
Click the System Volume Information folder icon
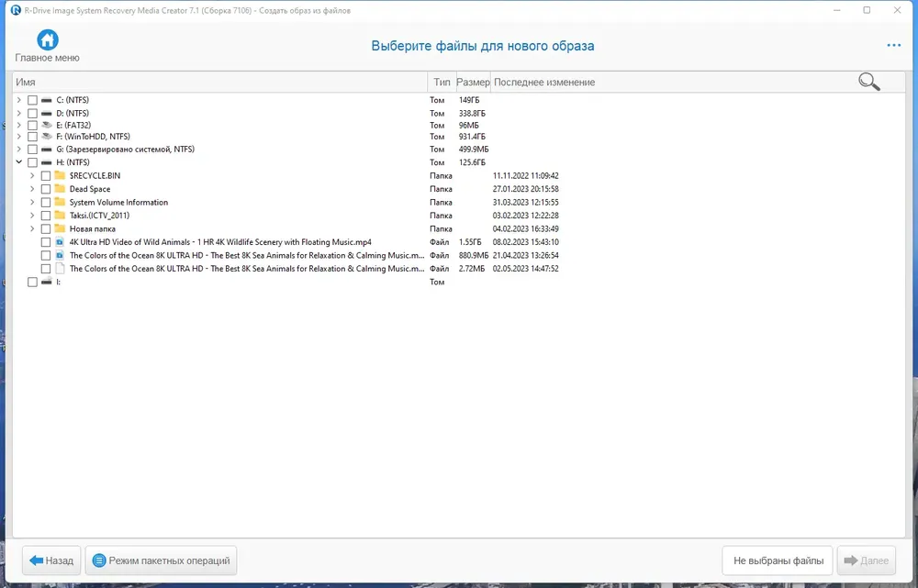click(x=60, y=202)
